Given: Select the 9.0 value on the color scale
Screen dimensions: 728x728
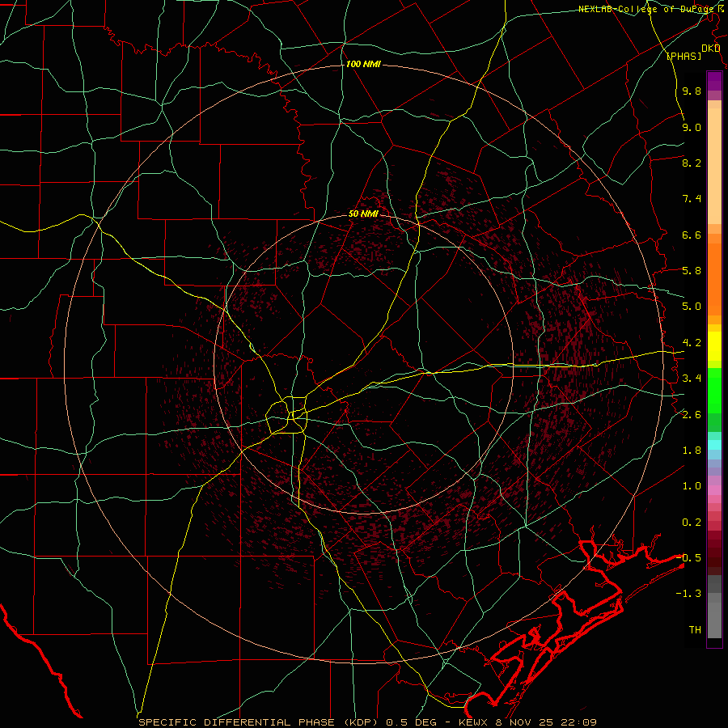Looking at the screenshot, I should [x=692, y=127].
